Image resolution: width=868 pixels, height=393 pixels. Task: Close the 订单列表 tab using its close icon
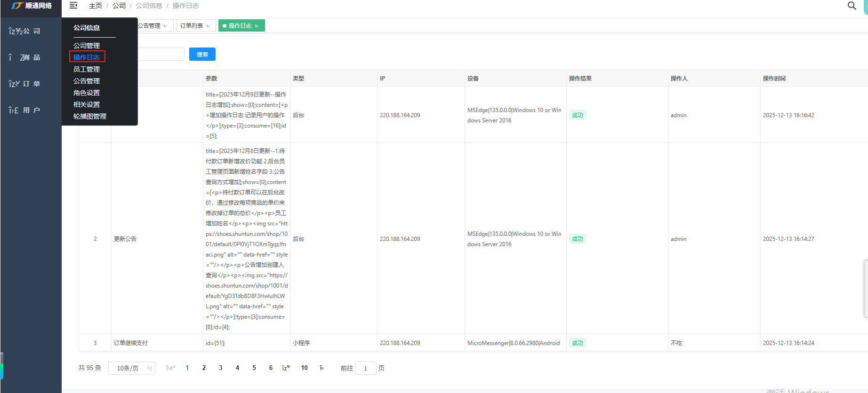point(208,26)
